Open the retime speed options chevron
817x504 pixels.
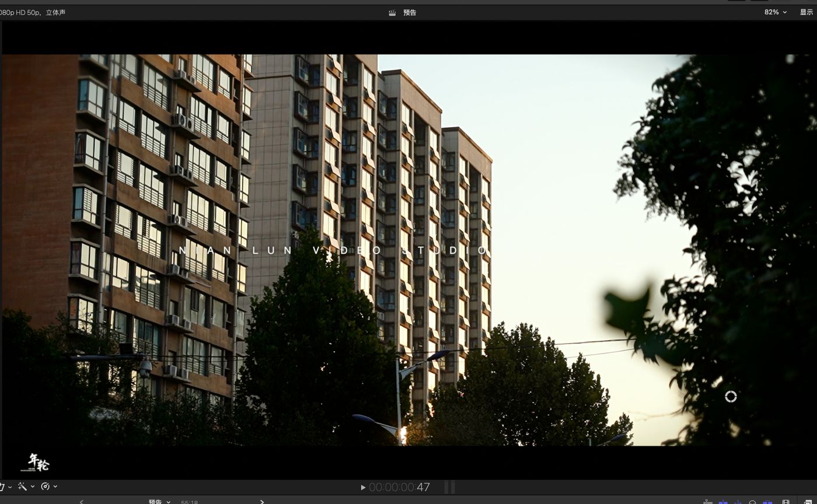[55, 487]
